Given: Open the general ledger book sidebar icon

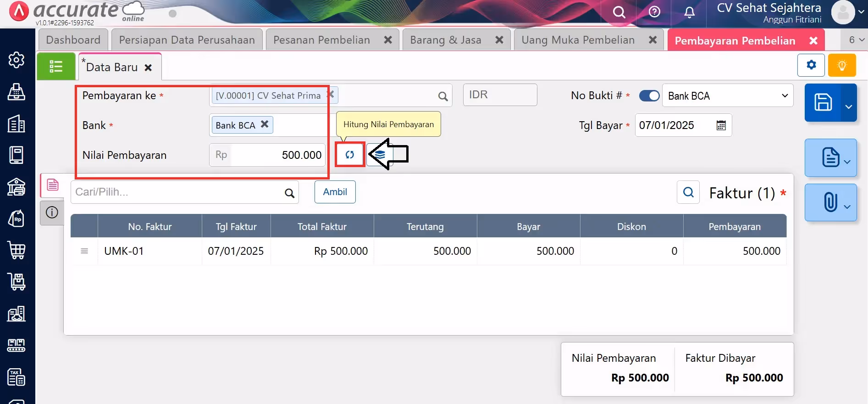Looking at the screenshot, I should (17, 155).
